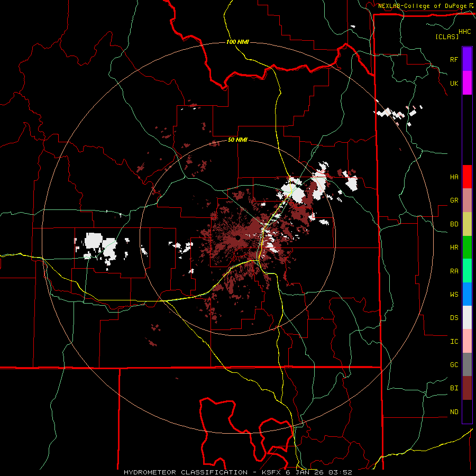Click the ND legend label
This screenshot has height=476, width=476.
click(x=454, y=412)
